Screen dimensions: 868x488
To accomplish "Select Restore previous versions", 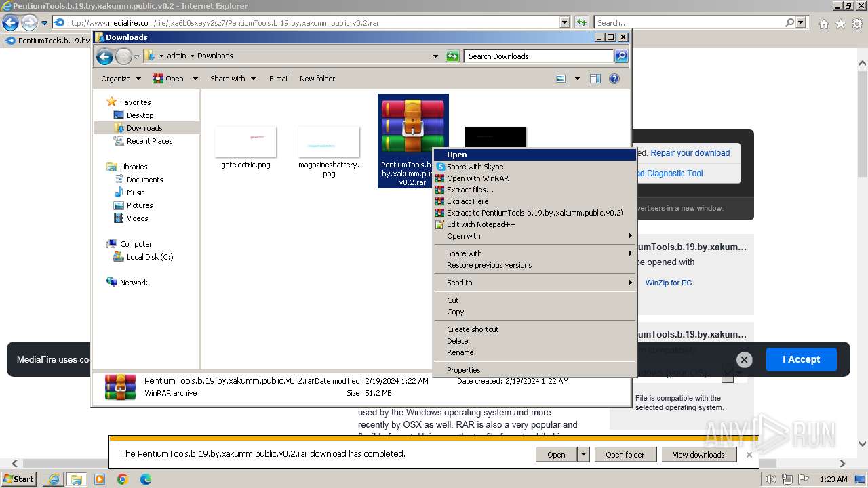I will (x=535, y=265).
